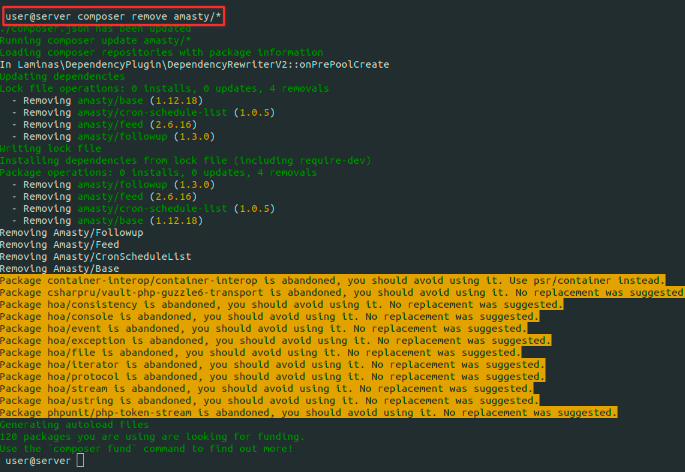Image resolution: width=685 pixels, height=472 pixels.
Task: Click 'Removing amasty/base' under Lock file operations
Action: coord(107,101)
